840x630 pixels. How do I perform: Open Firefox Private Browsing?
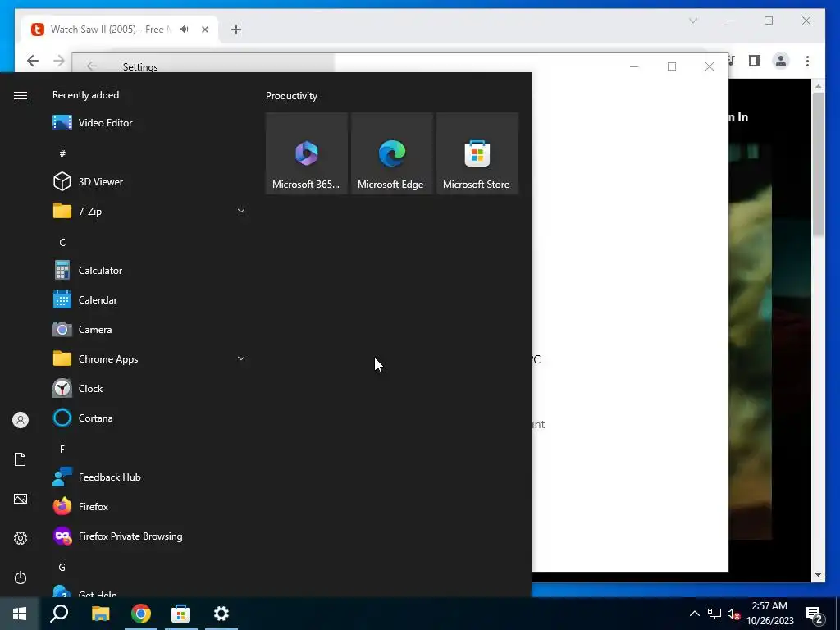tap(149, 536)
